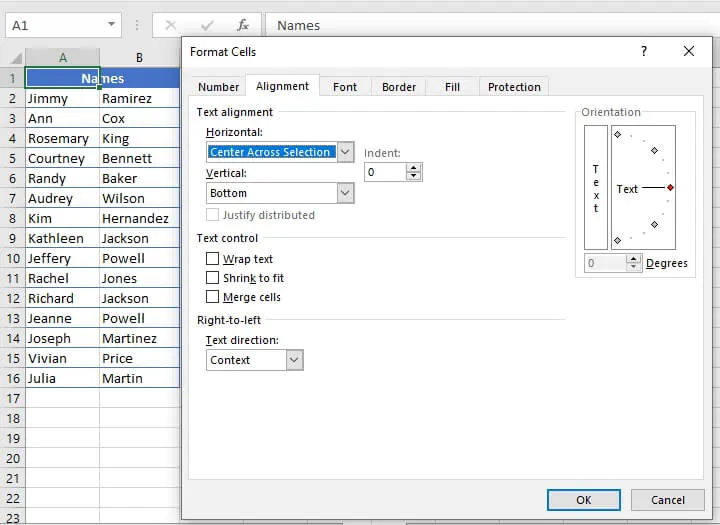720x525 pixels.
Task: Click the cell containing Hernandez
Action: 140,218
